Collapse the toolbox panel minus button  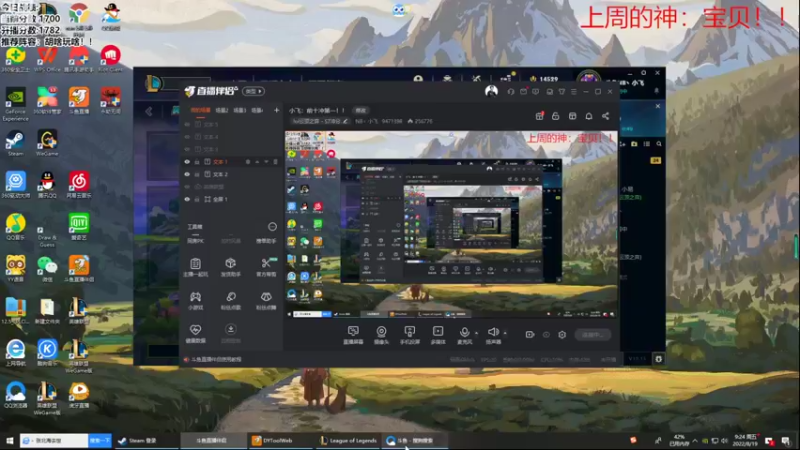272,227
